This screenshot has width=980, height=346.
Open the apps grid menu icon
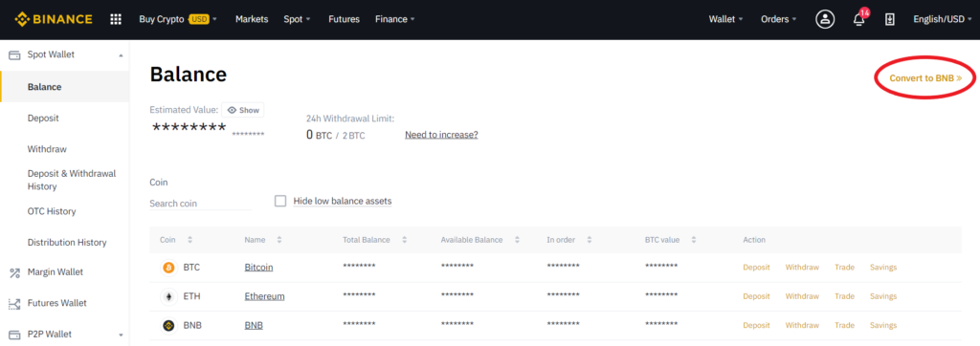[116, 19]
